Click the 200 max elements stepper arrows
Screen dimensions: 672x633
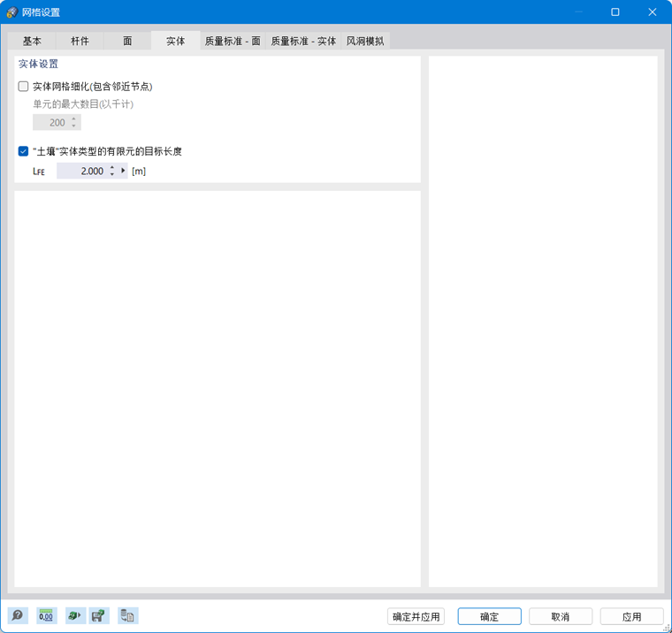pos(73,123)
